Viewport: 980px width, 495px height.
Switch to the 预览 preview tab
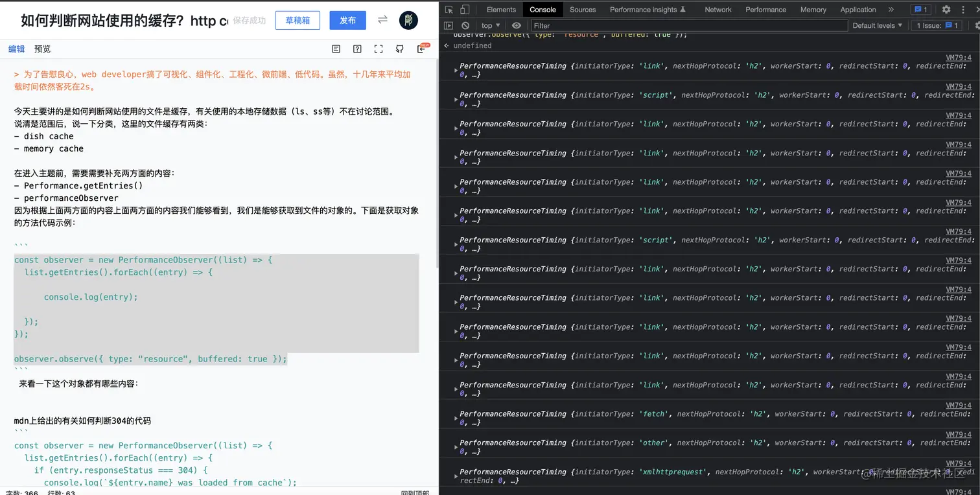[42, 49]
